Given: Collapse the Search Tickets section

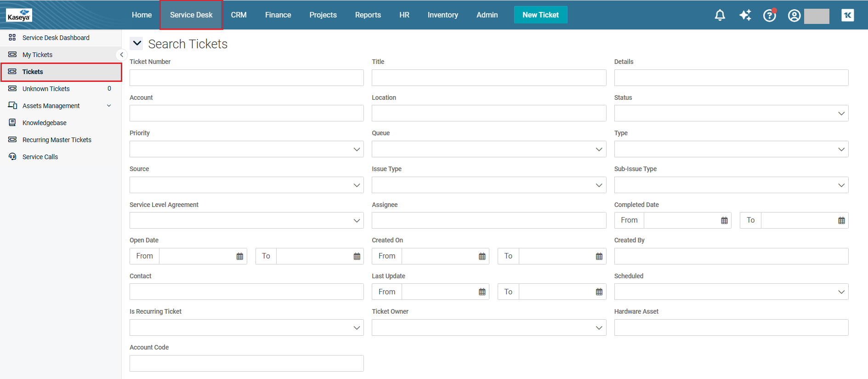Looking at the screenshot, I should coord(136,44).
